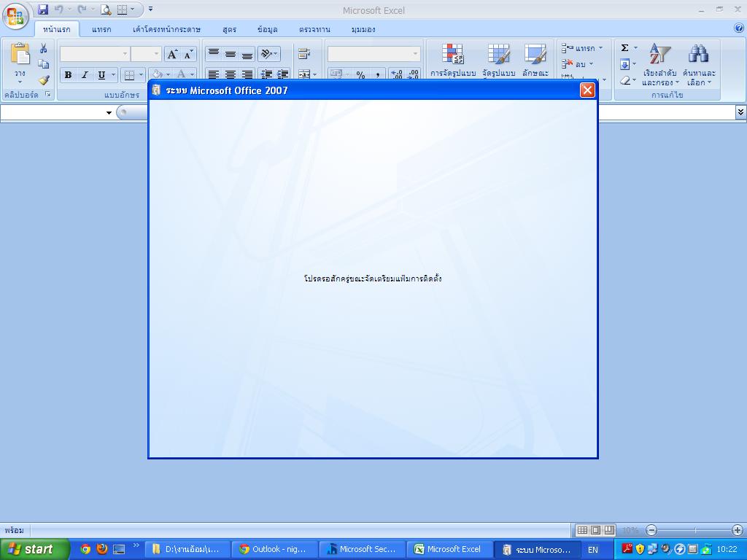Toggle Bottom Align in the ribbon

(x=247, y=54)
